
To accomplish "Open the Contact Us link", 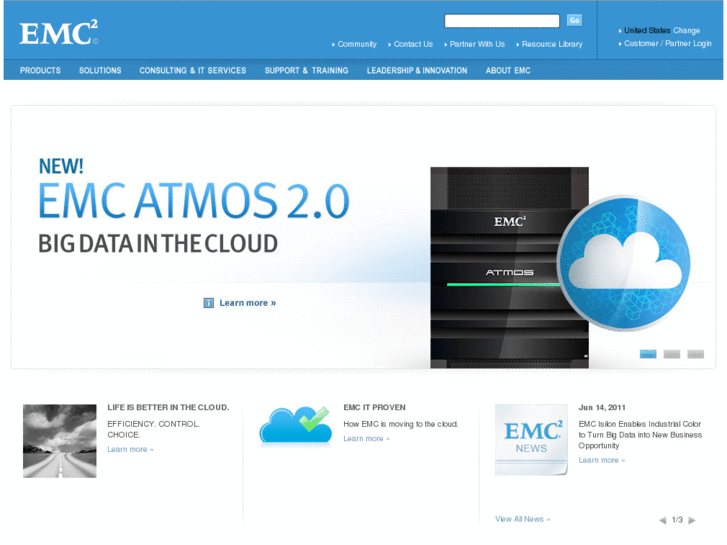I will 413,44.
